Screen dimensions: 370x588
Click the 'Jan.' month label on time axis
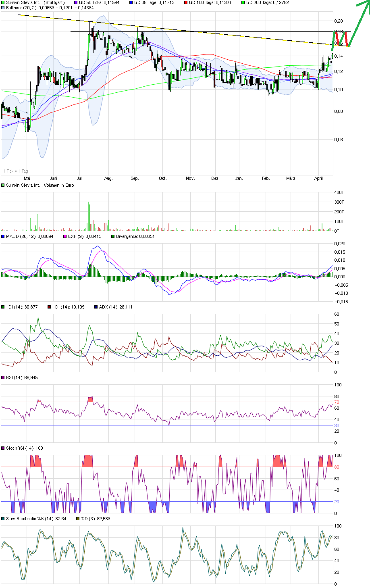click(239, 178)
